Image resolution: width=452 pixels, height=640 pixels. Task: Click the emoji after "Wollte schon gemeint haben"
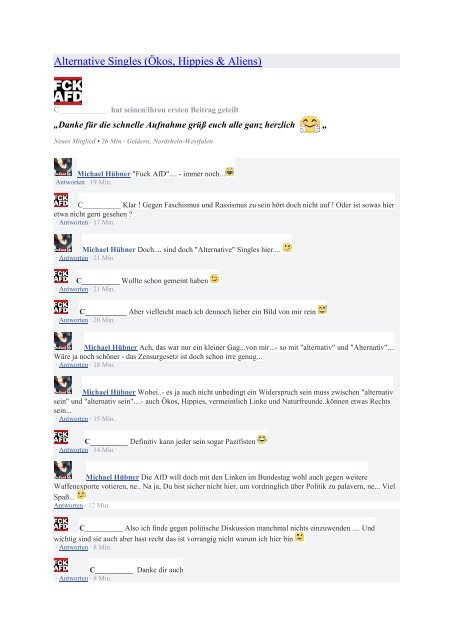click(x=214, y=279)
